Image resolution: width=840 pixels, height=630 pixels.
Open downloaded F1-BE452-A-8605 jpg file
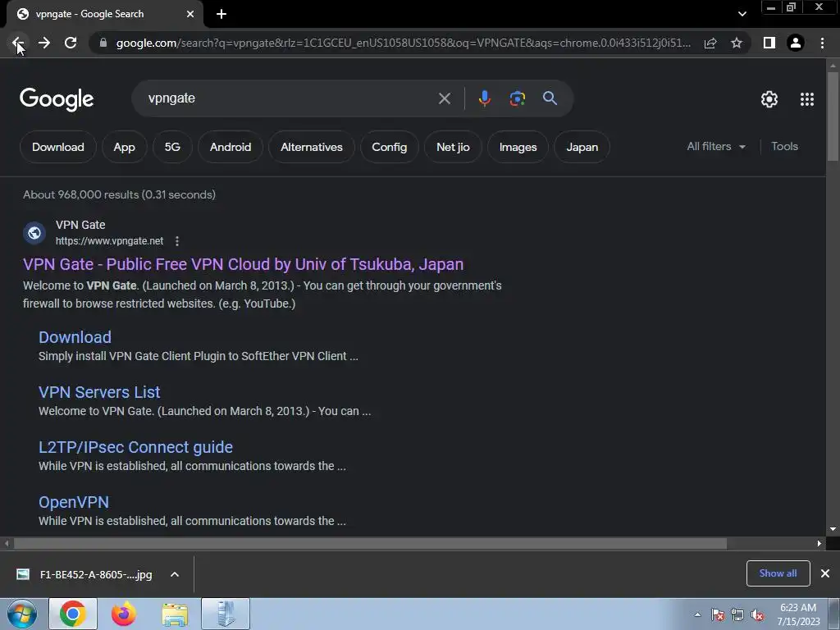pos(84,574)
